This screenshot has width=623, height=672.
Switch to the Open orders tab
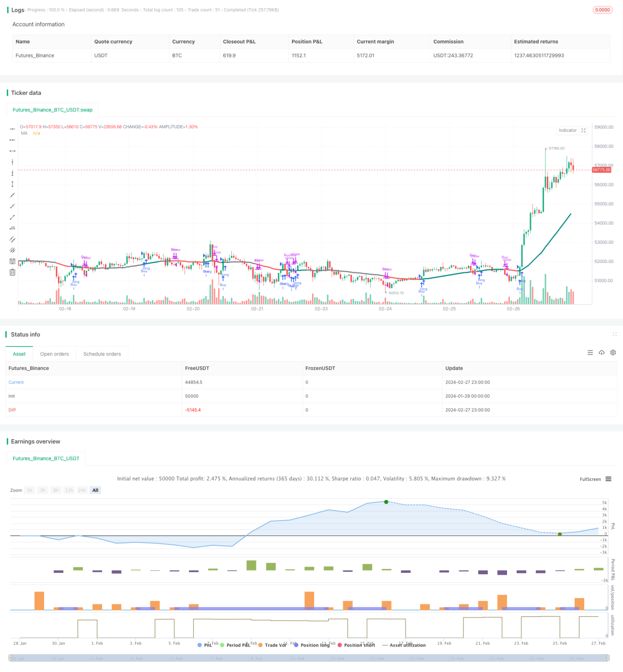[55, 354]
